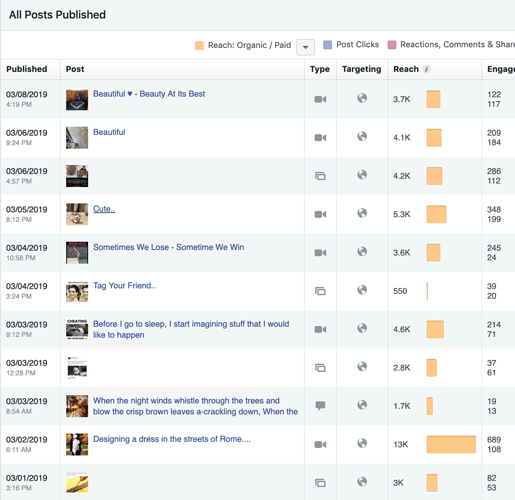Click video type icon for Sometimes We Lose post
The width and height of the screenshot is (515, 500).
tap(320, 253)
